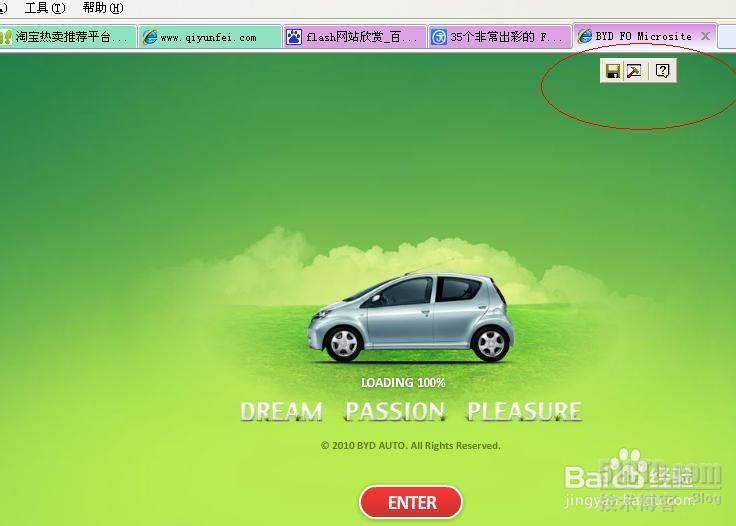Click the red ENTER button
Viewport: 736px width, 526px height.
click(x=411, y=503)
